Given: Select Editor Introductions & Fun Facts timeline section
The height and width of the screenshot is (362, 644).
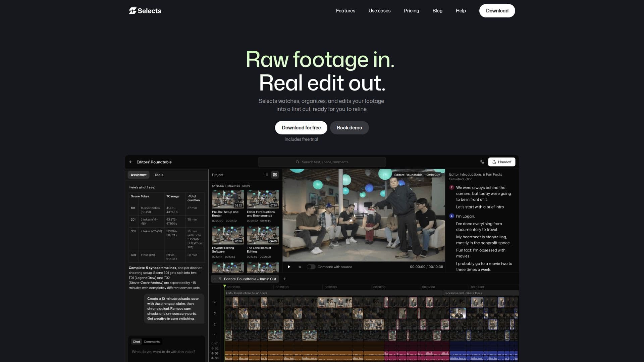Looking at the screenshot, I should (333, 293).
